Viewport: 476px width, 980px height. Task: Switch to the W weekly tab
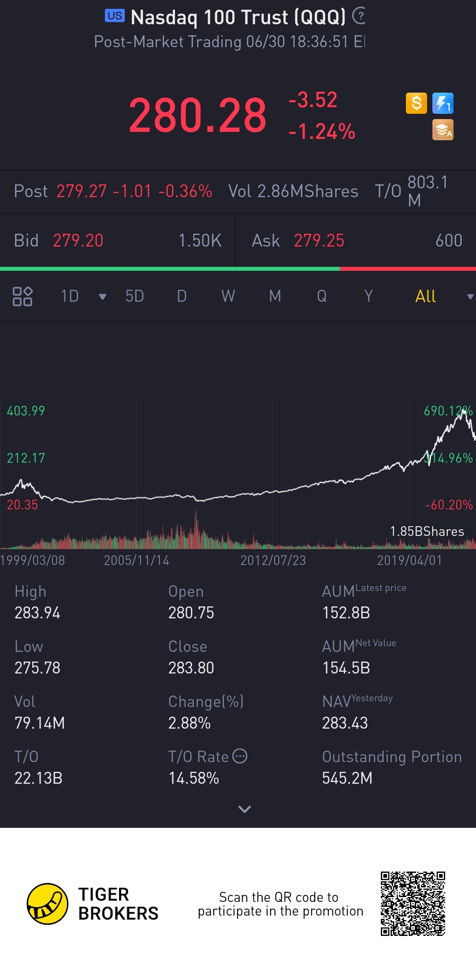[x=228, y=296]
